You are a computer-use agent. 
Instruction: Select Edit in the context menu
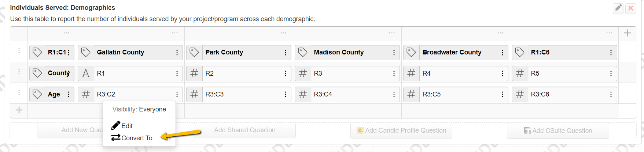click(122, 126)
